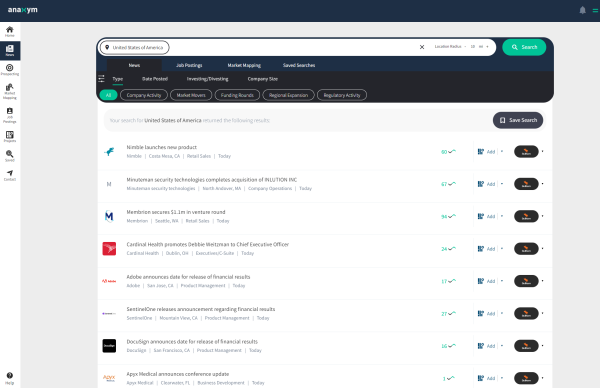Click the anaxym logo
The width and height of the screenshot is (600, 388).
23,10
